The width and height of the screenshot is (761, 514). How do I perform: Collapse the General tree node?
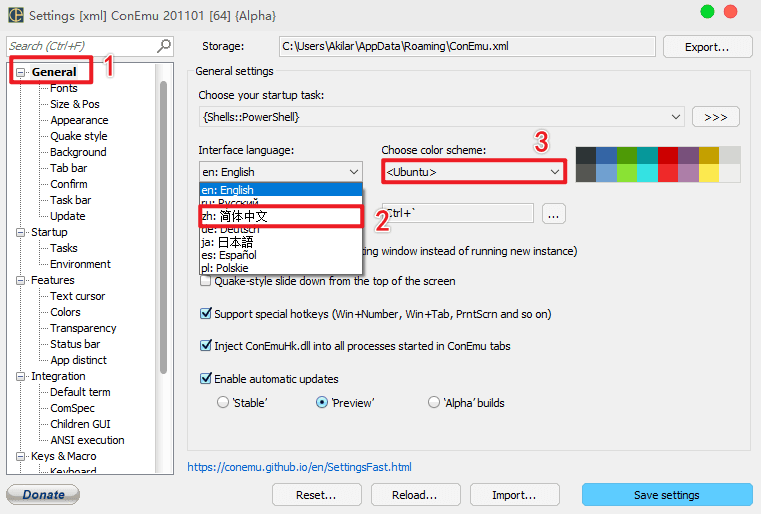[x=21, y=72]
